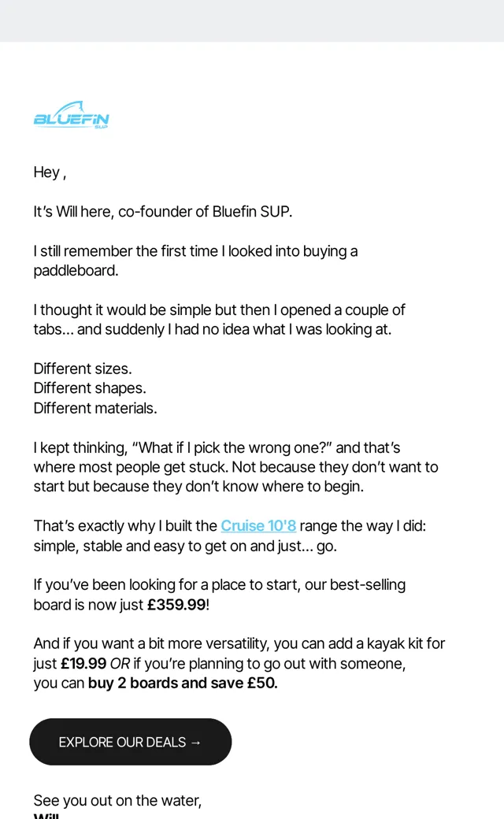Viewport: 504px width, 819px height.
Task: Click the Explore Our Deals button
Action: (130, 742)
